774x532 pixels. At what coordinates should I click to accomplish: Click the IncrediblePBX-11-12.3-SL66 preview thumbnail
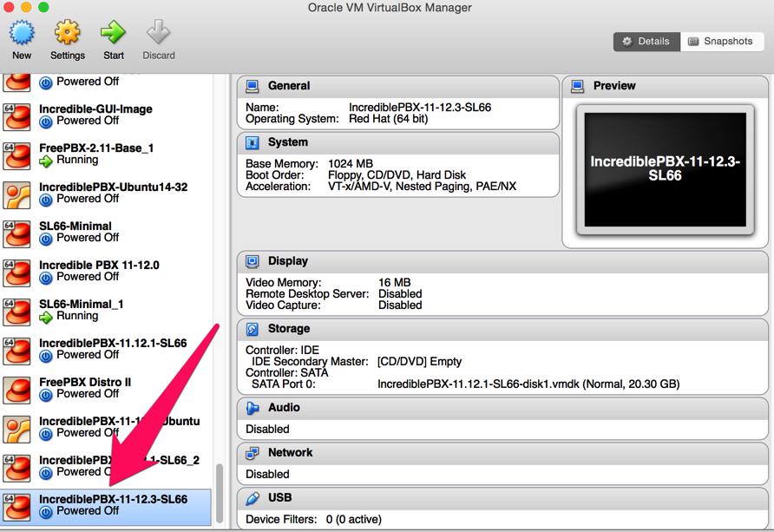(665, 169)
